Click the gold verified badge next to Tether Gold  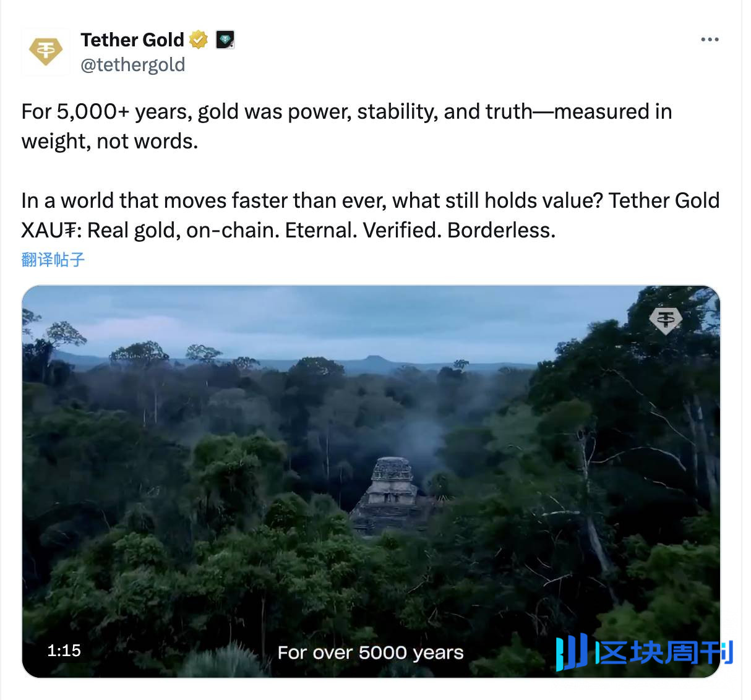point(197,39)
